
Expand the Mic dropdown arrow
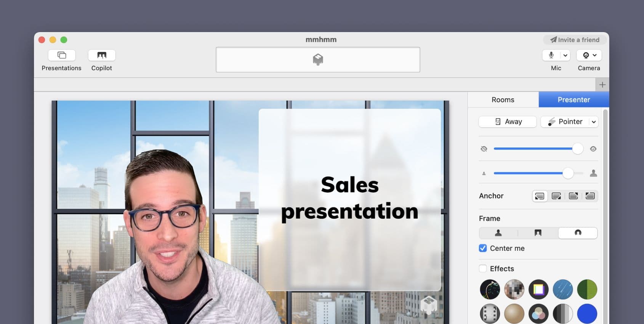click(565, 55)
